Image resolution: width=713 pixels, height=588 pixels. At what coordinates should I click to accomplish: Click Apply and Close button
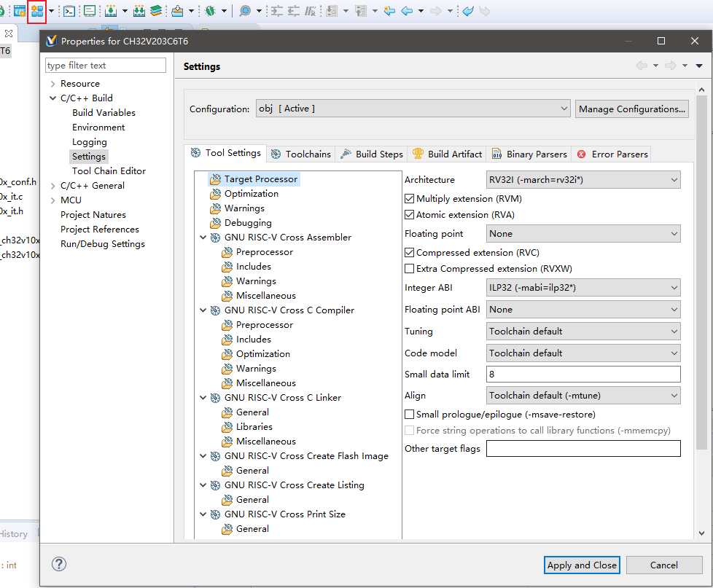coord(582,565)
